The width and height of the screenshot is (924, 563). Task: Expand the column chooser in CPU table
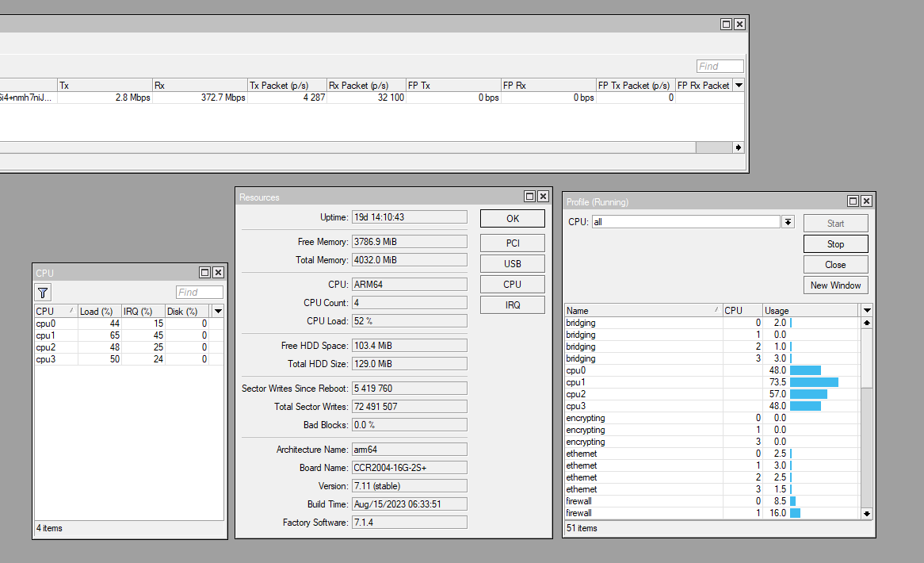coord(218,312)
